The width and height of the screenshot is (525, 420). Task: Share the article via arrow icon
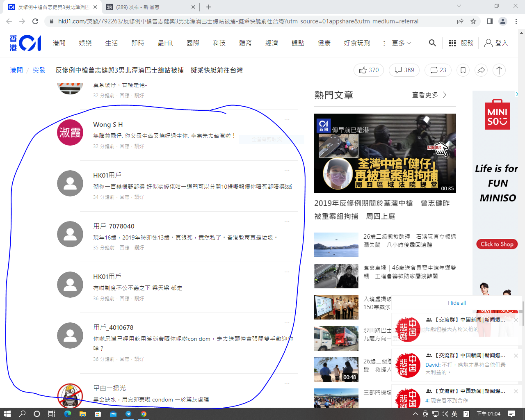tap(481, 70)
